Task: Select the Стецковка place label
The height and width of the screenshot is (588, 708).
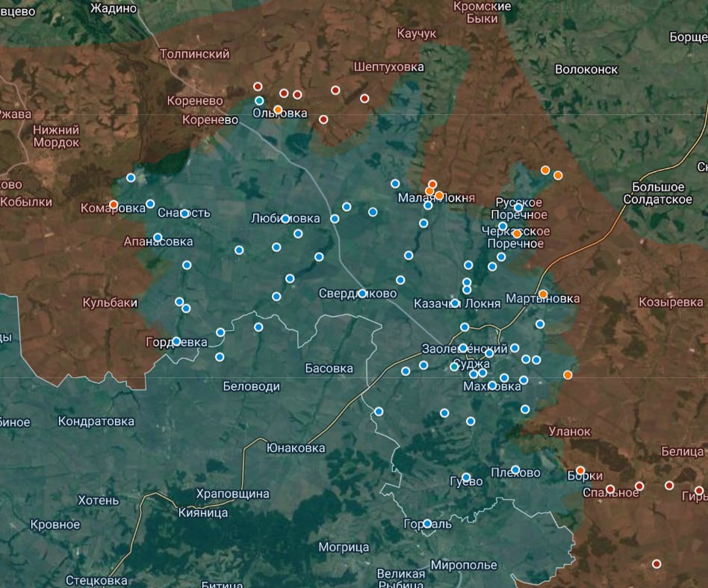Action: pos(96,581)
